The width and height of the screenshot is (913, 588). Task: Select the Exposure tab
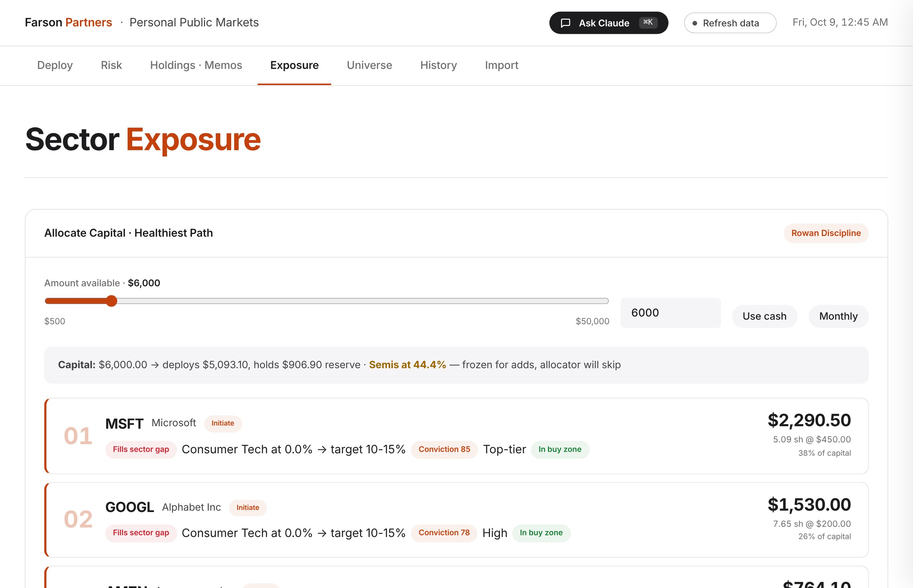pyautogui.click(x=294, y=65)
